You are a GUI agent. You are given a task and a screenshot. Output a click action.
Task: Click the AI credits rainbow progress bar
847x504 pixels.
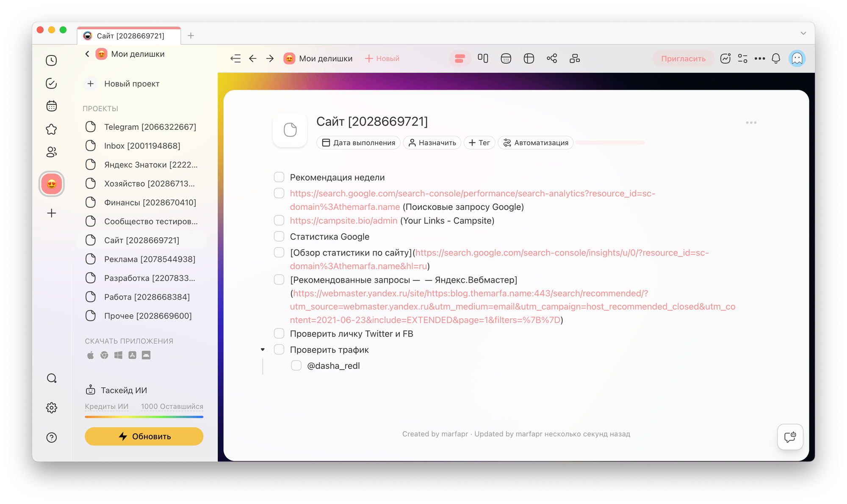coord(144,417)
